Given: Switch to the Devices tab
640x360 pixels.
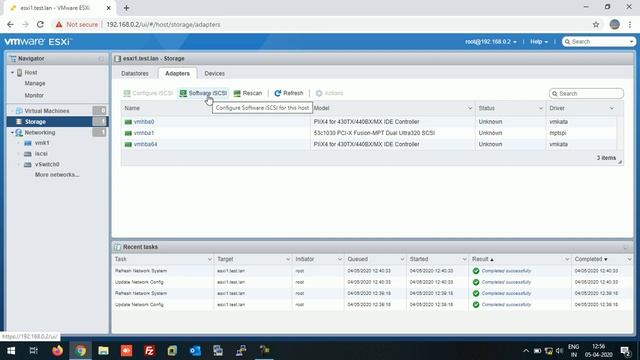Looking at the screenshot, I should pyautogui.click(x=214, y=73).
